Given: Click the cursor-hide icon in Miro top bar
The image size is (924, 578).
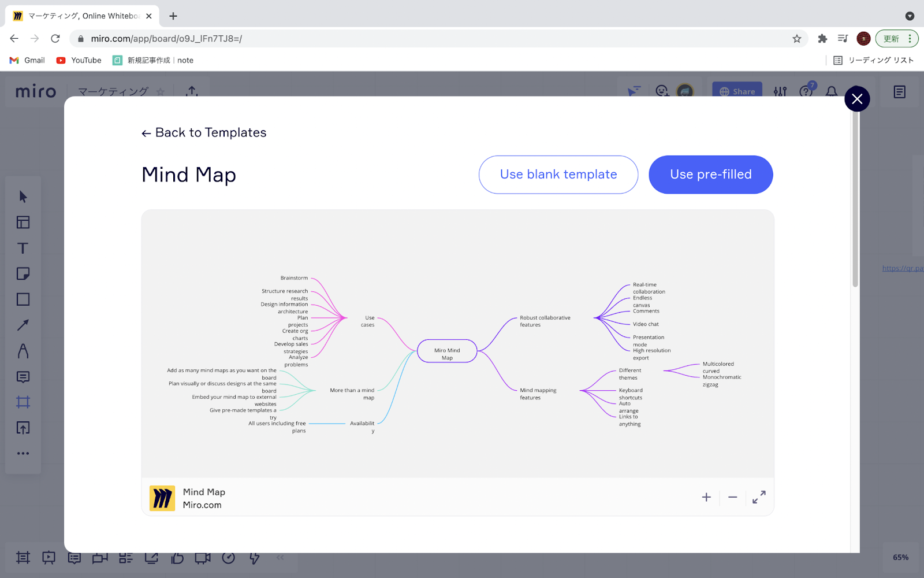Looking at the screenshot, I should [x=634, y=91].
